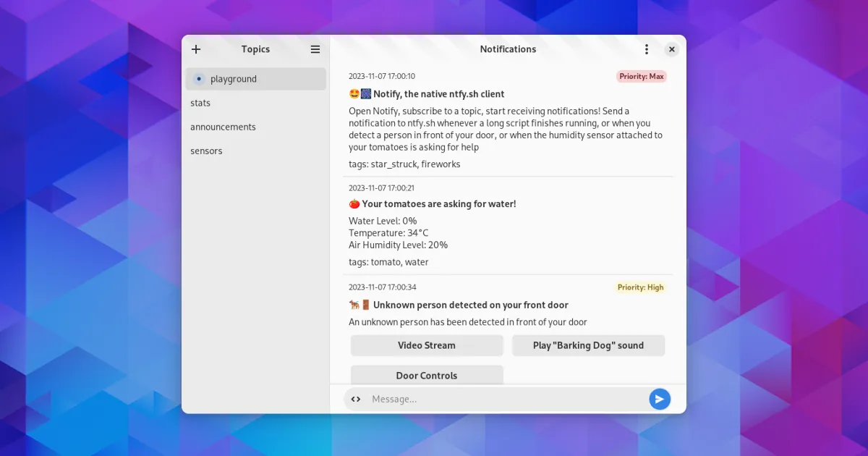Image resolution: width=868 pixels, height=456 pixels.
Task: Switch to the sensors topic
Action: [206, 151]
